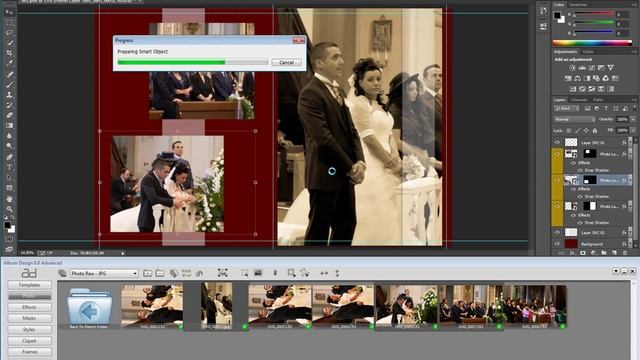Select the Zoom tool
640x360 pixels.
tap(9, 209)
